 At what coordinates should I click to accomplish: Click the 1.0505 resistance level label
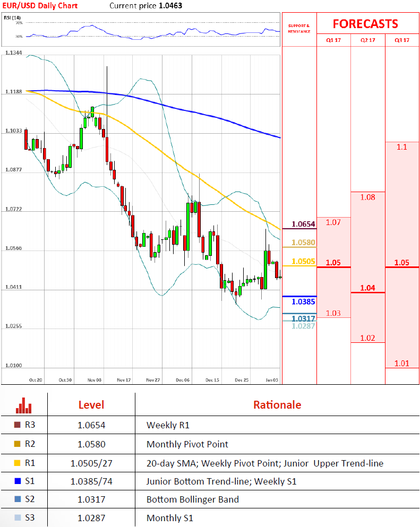pos(303,262)
